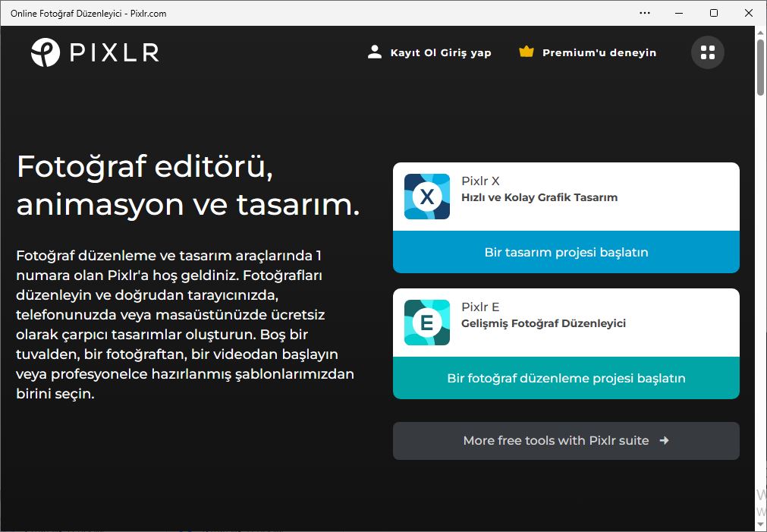The width and height of the screenshot is (767, 532).
Task: Click More free tools with Pixlr suite
Action: pyautogui.click(x=566, y=440)
